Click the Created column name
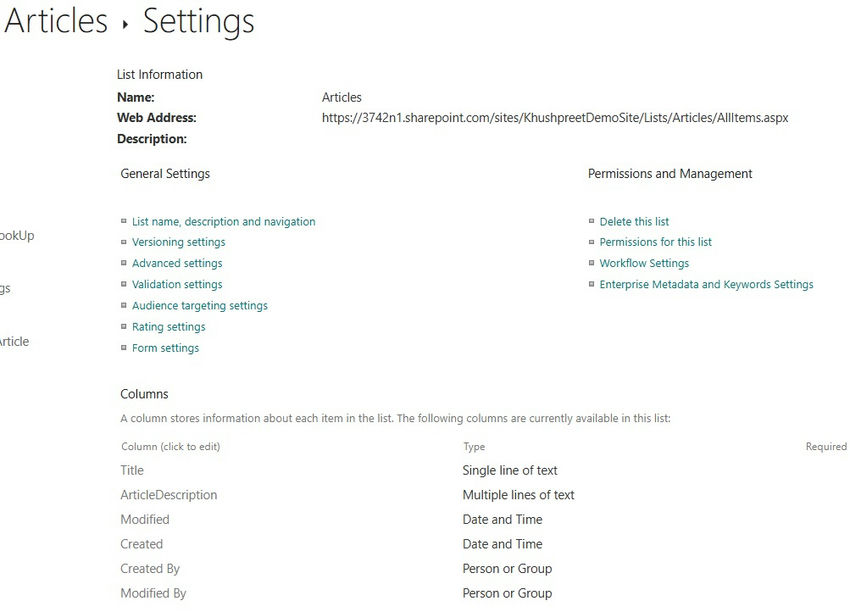Screen dimensions: 850x612 point(141,545)
